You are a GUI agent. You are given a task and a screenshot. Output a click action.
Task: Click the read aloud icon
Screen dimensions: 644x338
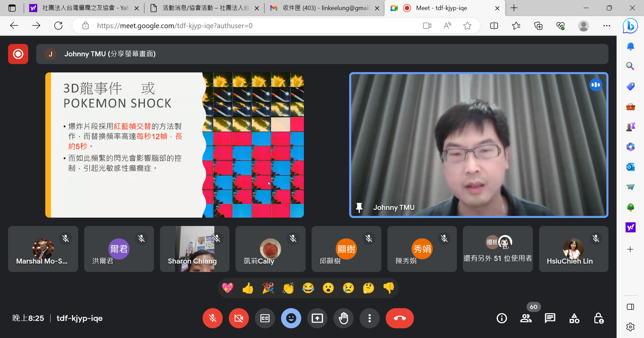447,26
